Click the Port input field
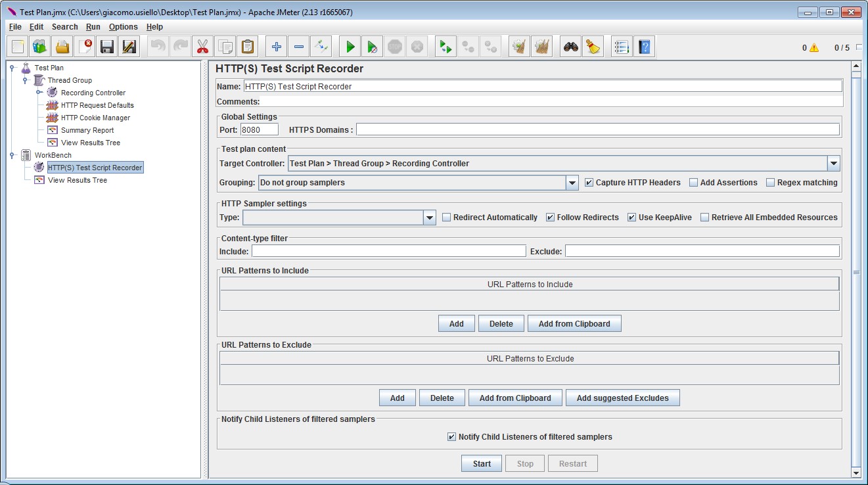 coord(260,130)
